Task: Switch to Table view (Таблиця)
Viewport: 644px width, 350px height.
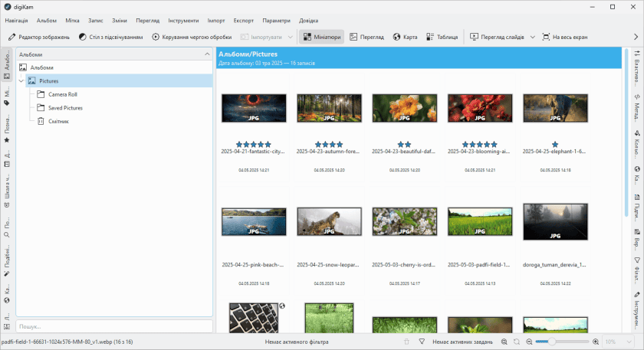Action: [441, 37]
